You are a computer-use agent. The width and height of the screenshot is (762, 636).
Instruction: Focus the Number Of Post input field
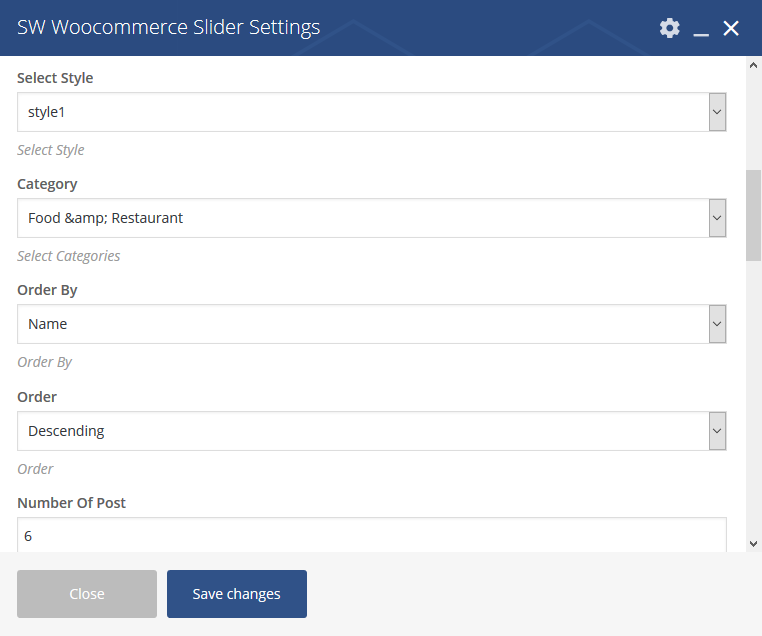coord(372,535)
